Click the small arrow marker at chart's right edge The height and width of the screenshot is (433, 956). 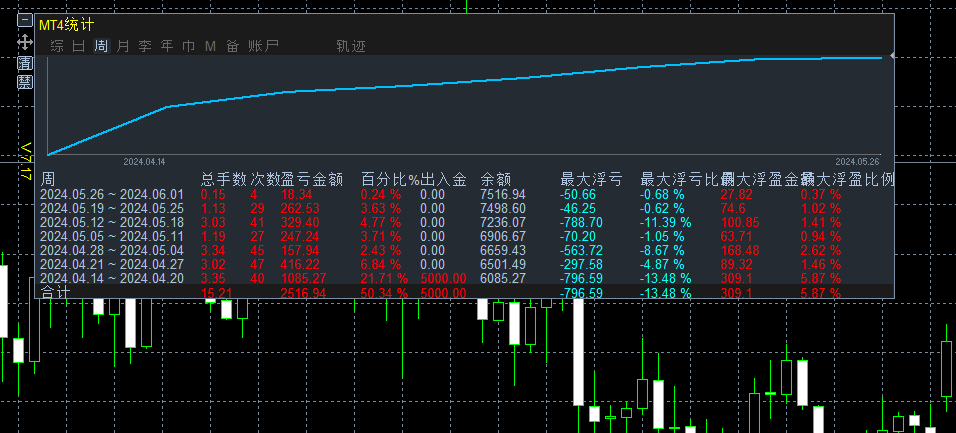[892, 55]
